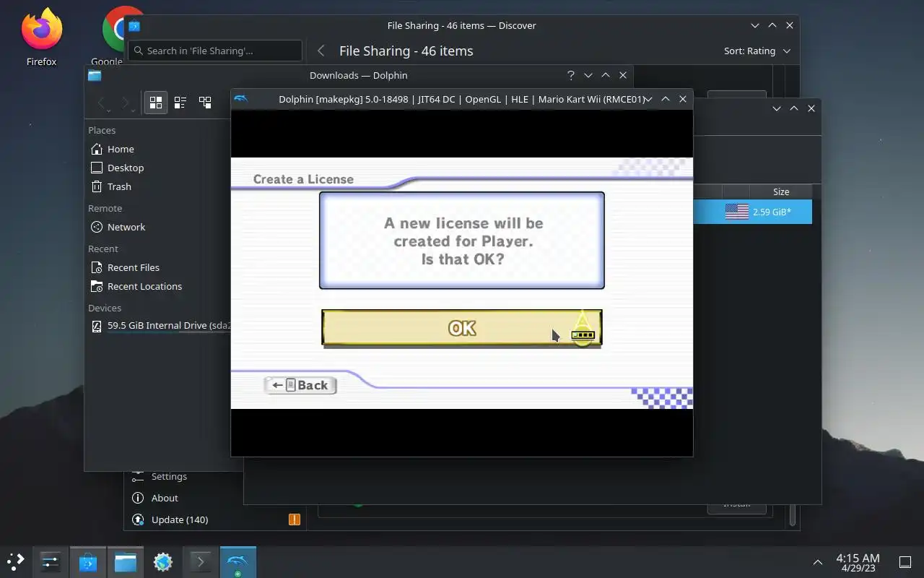The width and height of the screenshot is (924, 578).
Task: Click Network globe icon in Places
Action: click(x=97, y=227)
